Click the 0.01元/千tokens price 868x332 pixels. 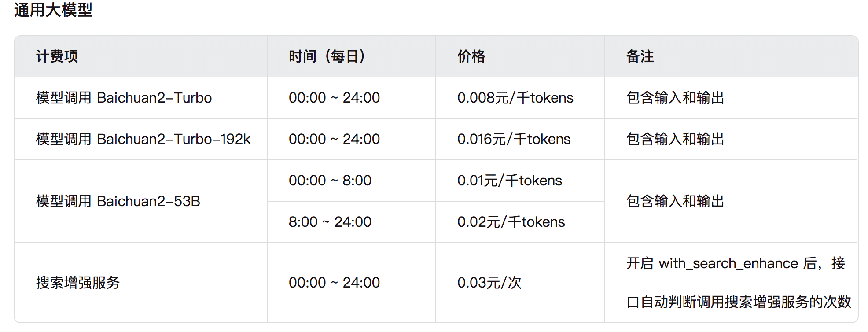(510, 181)
